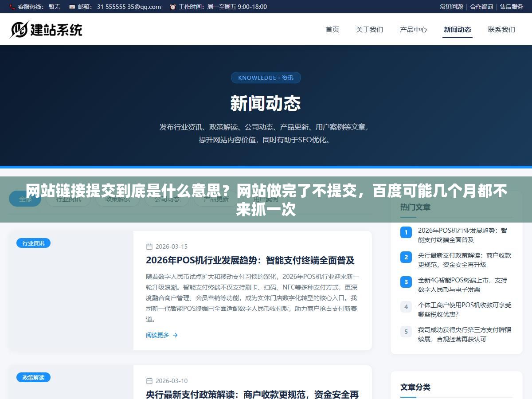This screenshot has height=399, width=532.
Task: Click the arrow icon after 阅读更多
Action: [x=175, y=335]
